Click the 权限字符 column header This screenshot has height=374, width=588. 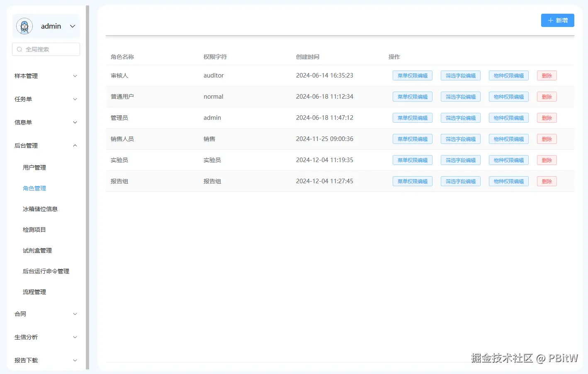click(215, 57)
